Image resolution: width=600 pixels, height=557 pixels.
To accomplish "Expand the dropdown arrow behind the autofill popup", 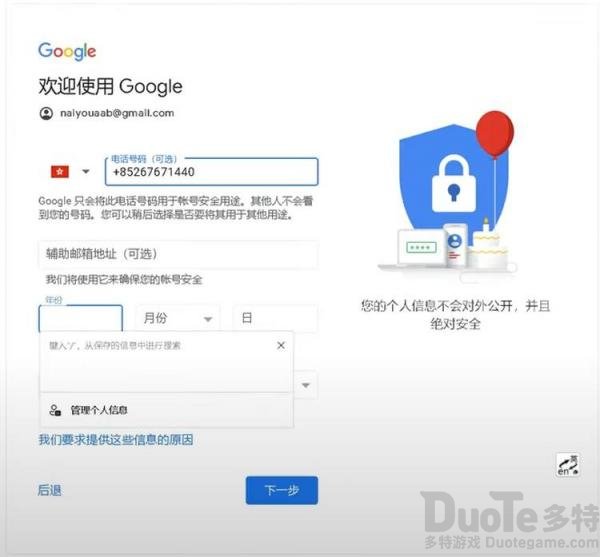I will pyautogui.click(x=306, y=385).
